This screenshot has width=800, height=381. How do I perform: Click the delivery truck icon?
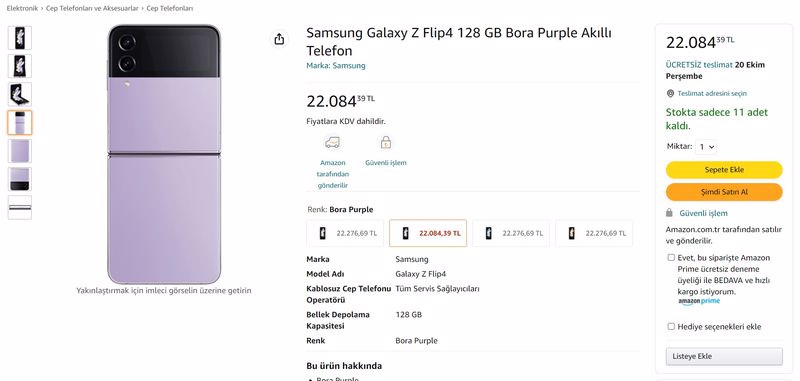click(x=332, y=142)
